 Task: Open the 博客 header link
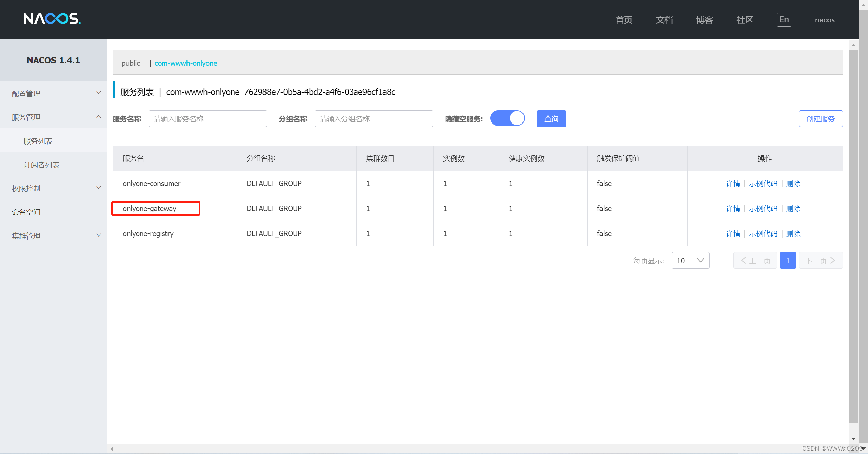coord(705,20)
